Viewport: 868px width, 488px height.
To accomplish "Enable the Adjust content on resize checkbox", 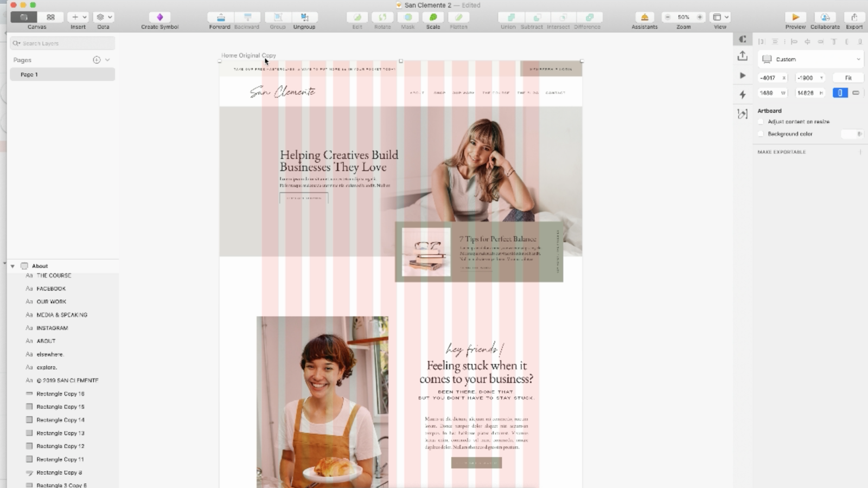I will pyautogui.click(x=761, y=121).
